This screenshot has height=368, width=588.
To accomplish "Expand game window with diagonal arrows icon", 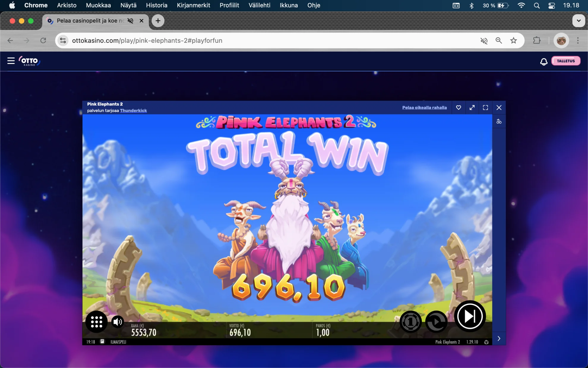I will coord(472,108).
